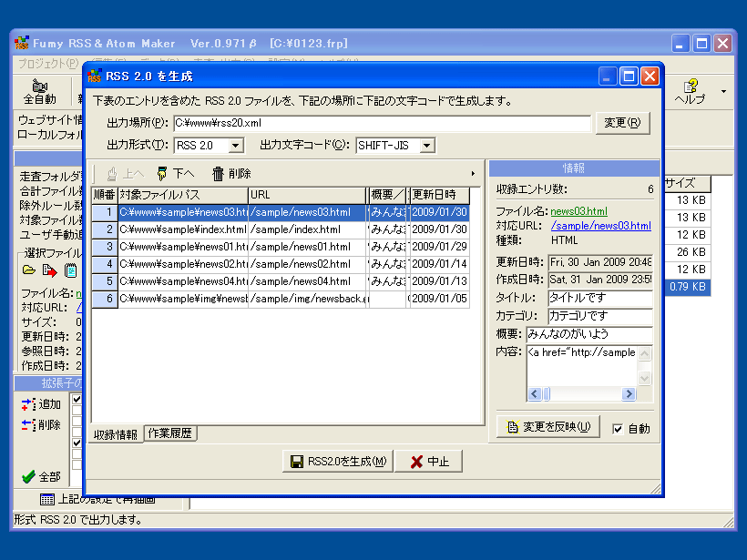Toggle the first extension checkbox in left panel
Image resolution: width=747 pixels, height=560 pixels.
(x=77, y=399)
